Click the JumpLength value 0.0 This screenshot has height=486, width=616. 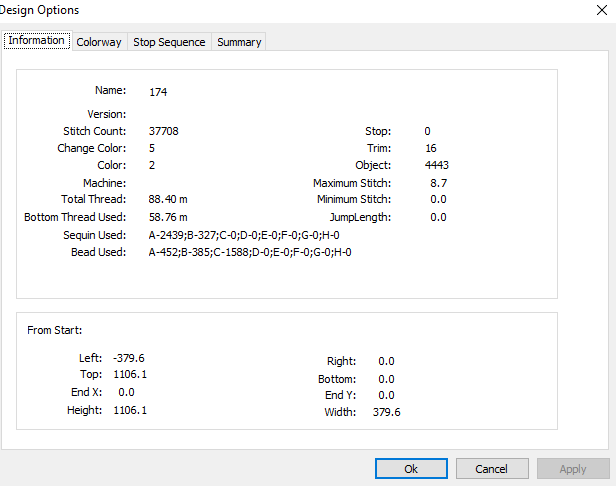[438, 217]
